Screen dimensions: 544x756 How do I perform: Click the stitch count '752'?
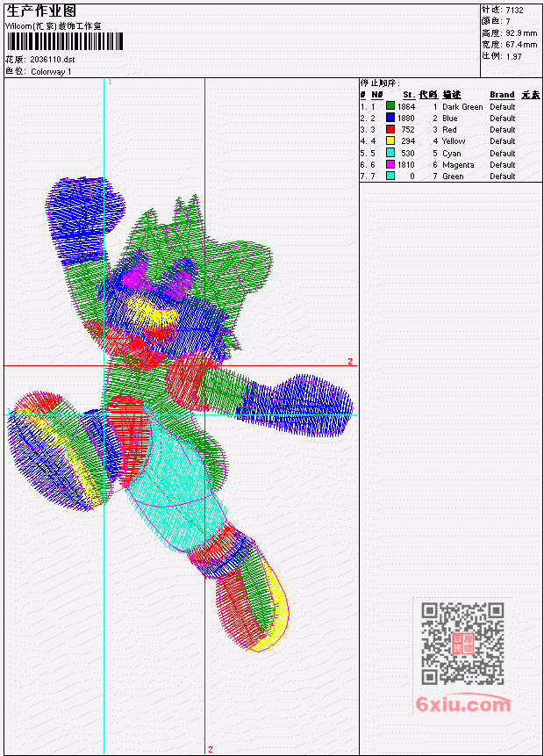408,130
